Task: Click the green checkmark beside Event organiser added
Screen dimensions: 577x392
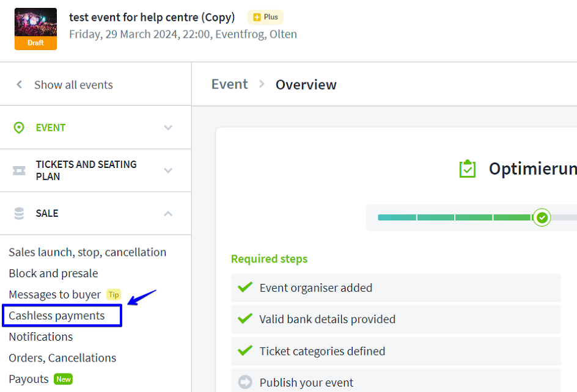Action: (x=245, y=287)
